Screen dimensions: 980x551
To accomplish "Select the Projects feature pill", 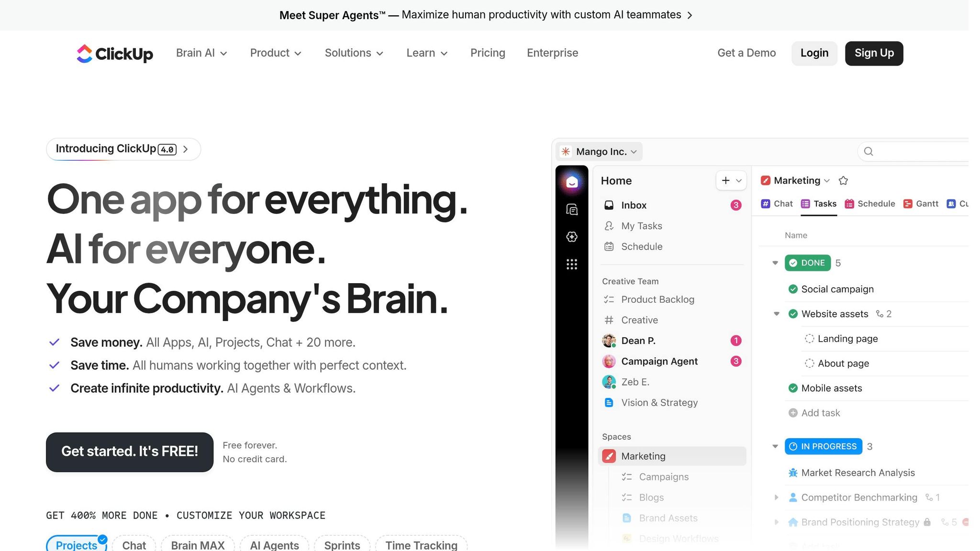I will (77, 544).
